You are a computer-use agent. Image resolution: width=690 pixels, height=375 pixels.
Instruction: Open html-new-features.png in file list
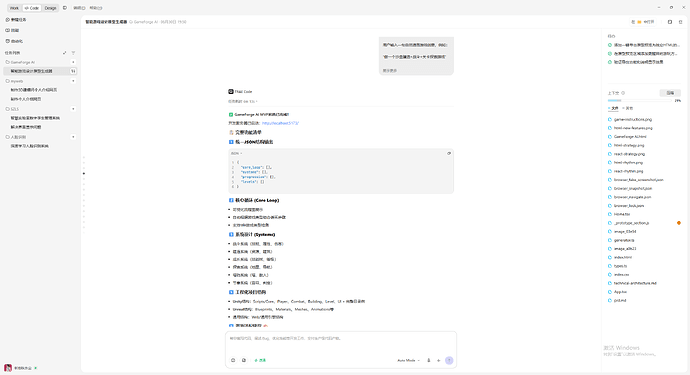tap(633, 128)
